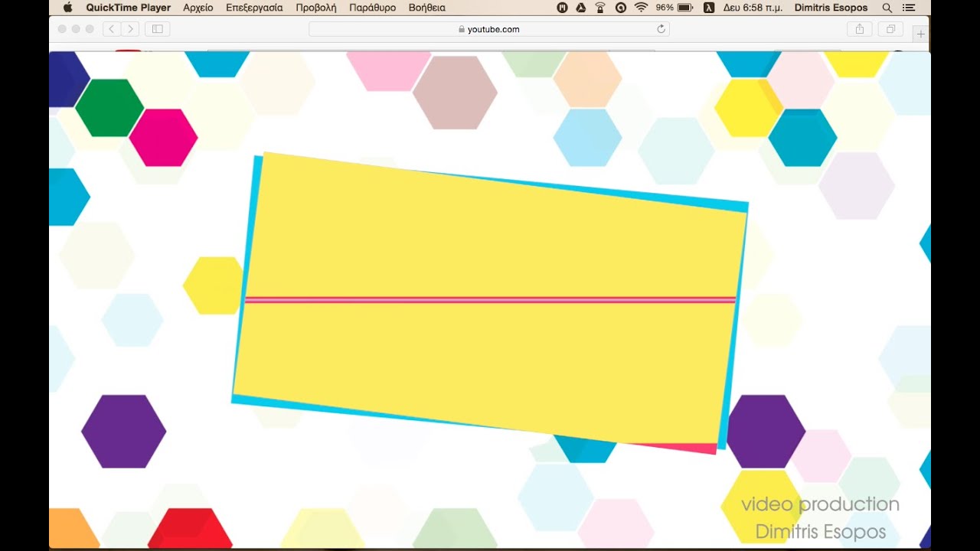Image resolution: width=980 pixels, height=551 pixels.
Task: Open the Επεξεργασία menu
Action: click(254, 8)
